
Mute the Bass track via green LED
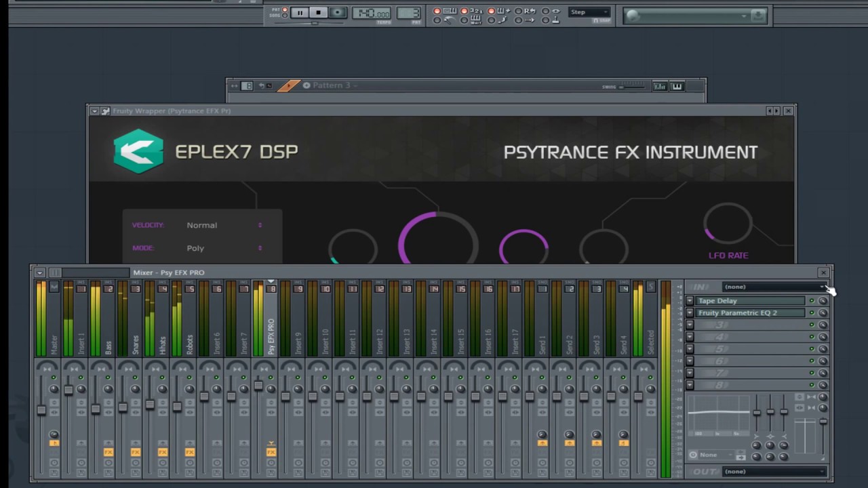tap(108, 378)
